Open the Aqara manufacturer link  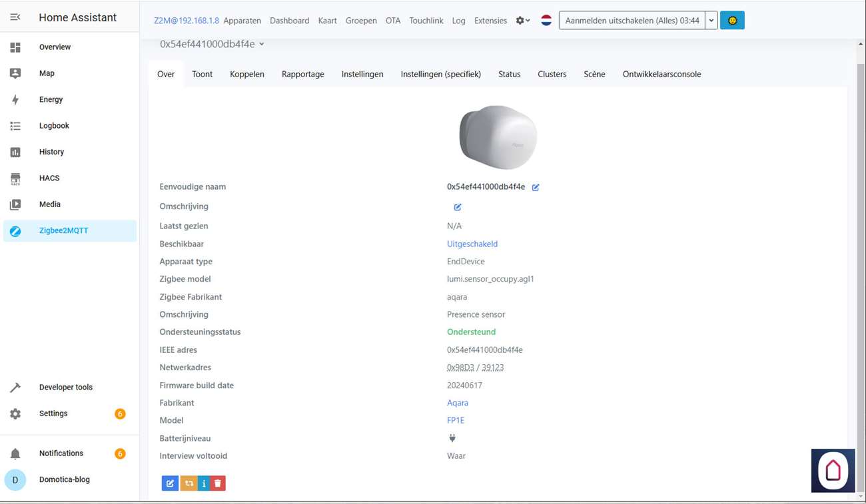coord(457,403)
